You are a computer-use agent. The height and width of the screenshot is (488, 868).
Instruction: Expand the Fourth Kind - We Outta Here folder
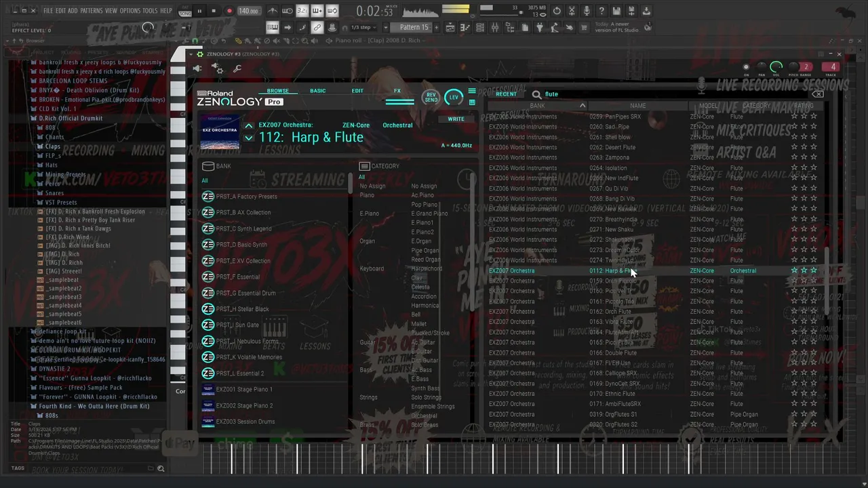coord(90,406)
